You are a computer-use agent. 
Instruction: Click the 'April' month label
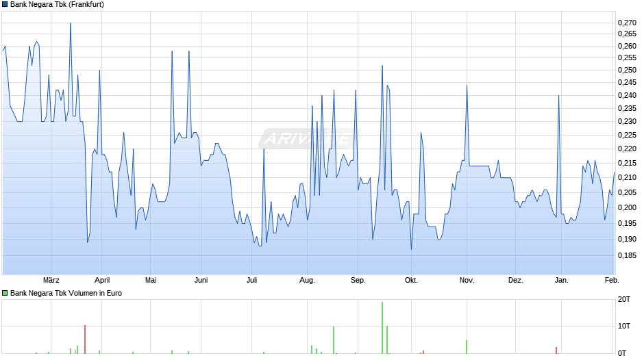102,281
